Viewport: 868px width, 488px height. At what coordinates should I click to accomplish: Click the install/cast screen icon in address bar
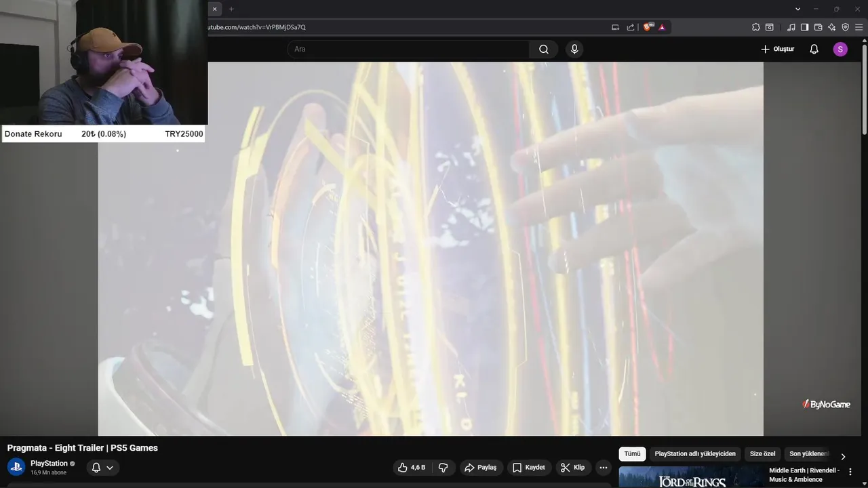[x=616, y=27]
